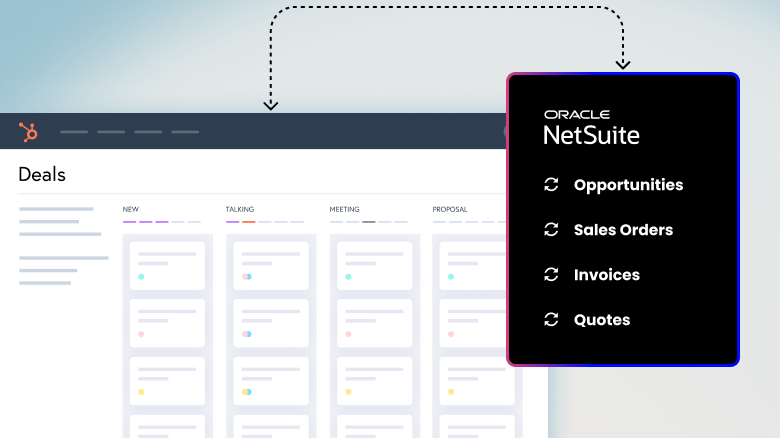Click the HubSpot sprocket logo
The height and width of the screenshot is (438, 780).
(28, 132)
